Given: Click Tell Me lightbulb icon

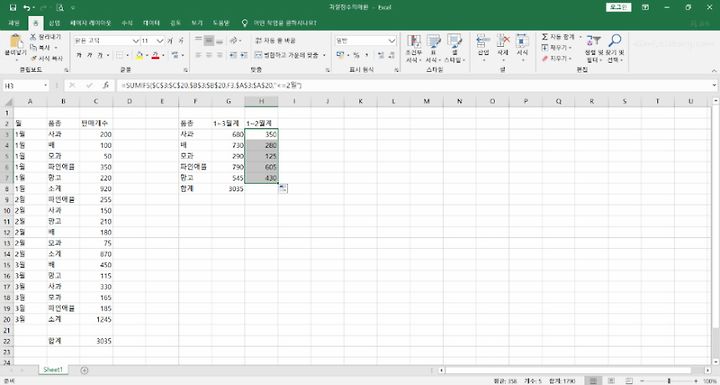Looking at the screenshot, I should (244, 23).
